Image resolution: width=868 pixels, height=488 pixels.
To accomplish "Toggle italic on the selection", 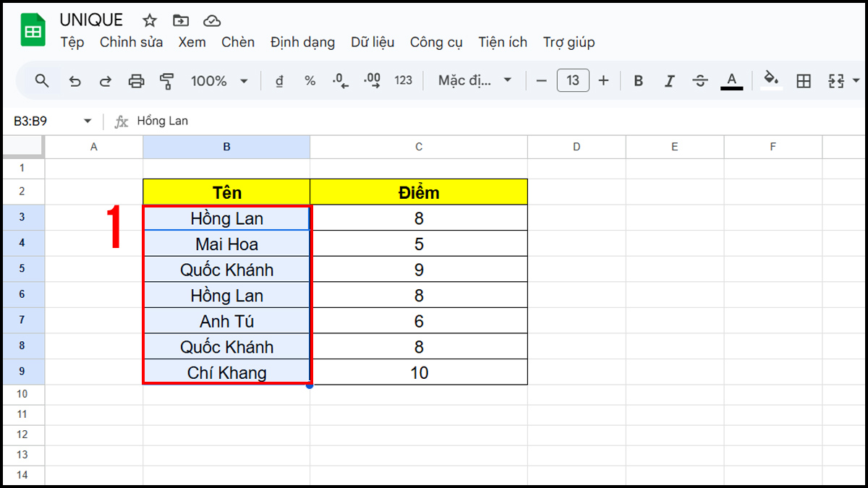I will point(669,80).
